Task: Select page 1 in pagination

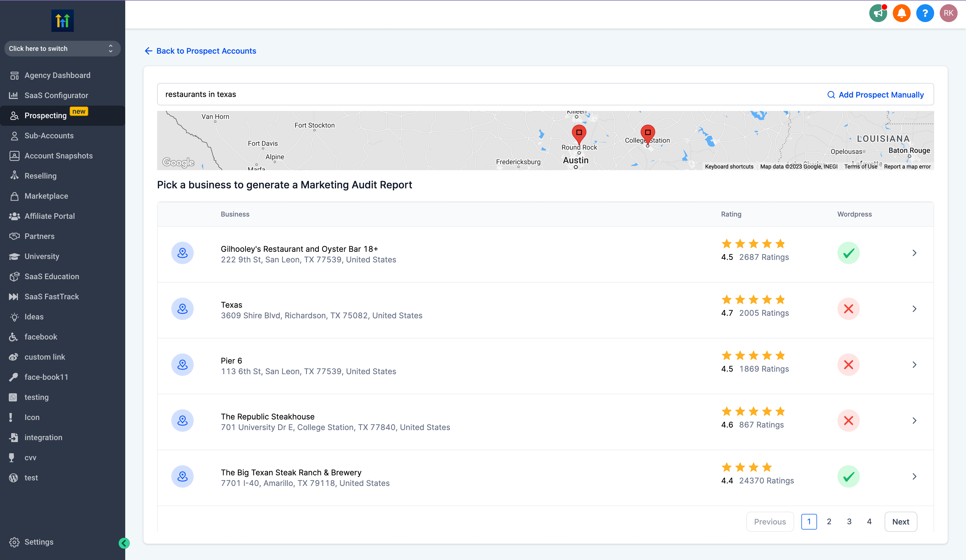Action: tap(809, 522)
